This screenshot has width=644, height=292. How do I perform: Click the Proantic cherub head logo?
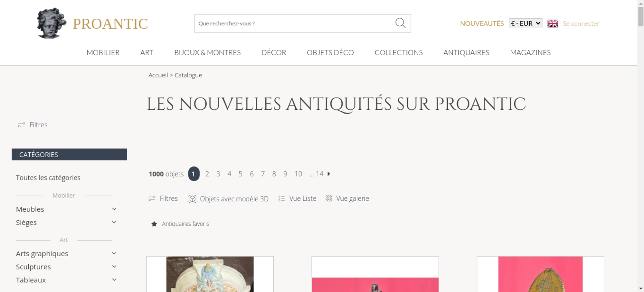tap(52, 23)
